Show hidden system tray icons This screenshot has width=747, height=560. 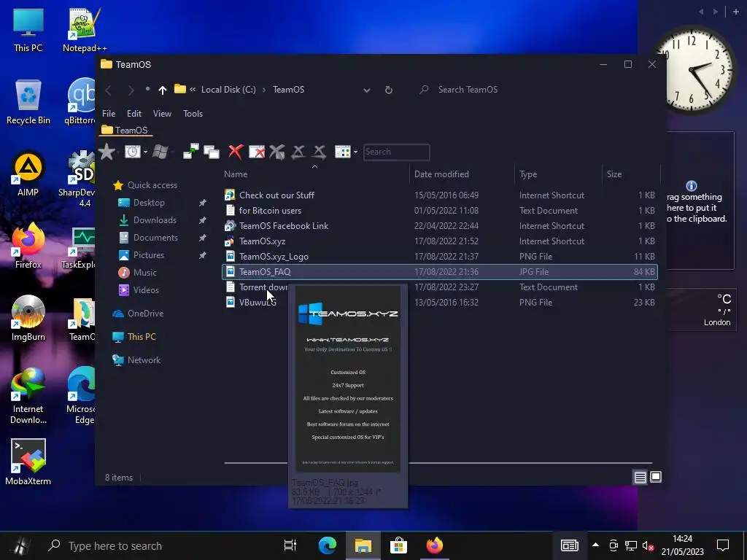pos(595,545)
